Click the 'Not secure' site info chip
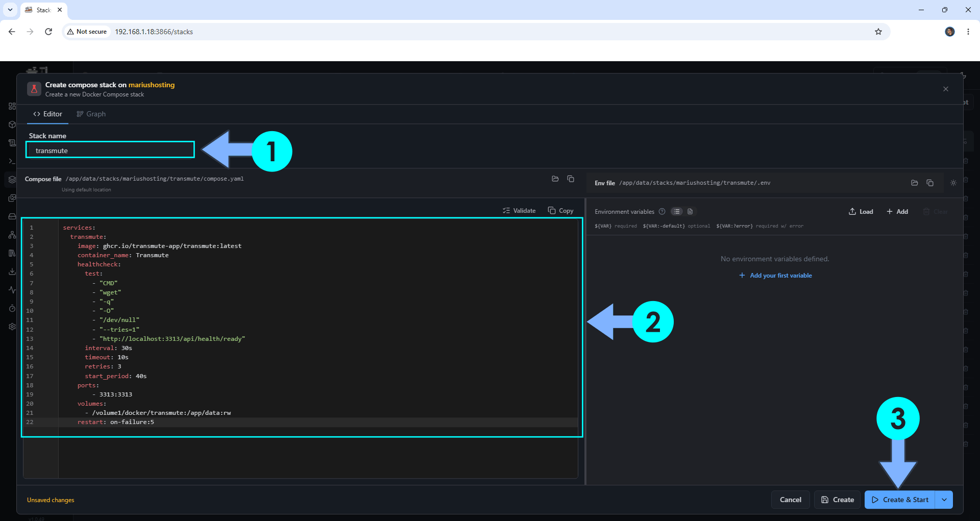980x521 pixels. (87, 32)
